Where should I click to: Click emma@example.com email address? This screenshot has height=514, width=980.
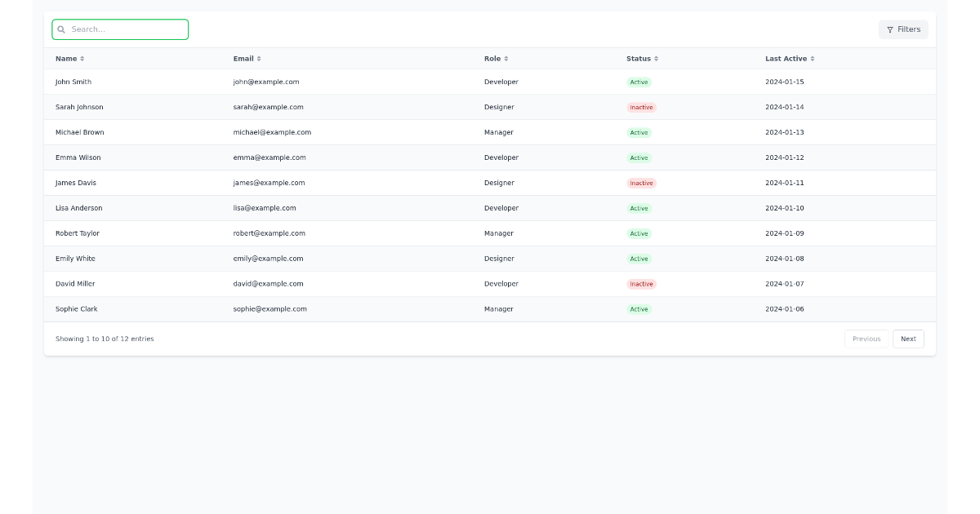pyautogui.click(x=269, y=157)
